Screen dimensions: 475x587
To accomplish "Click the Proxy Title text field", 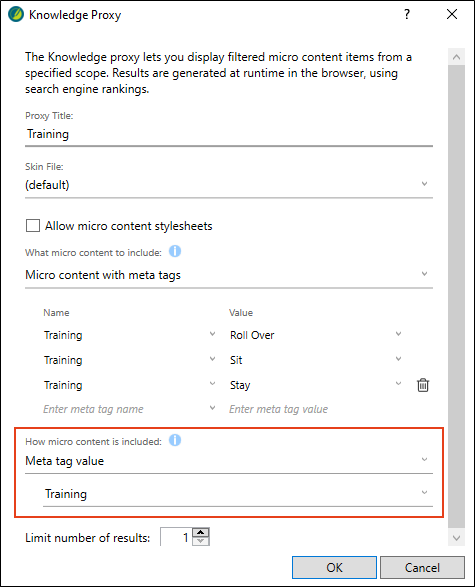I will (x=229, y=134).
